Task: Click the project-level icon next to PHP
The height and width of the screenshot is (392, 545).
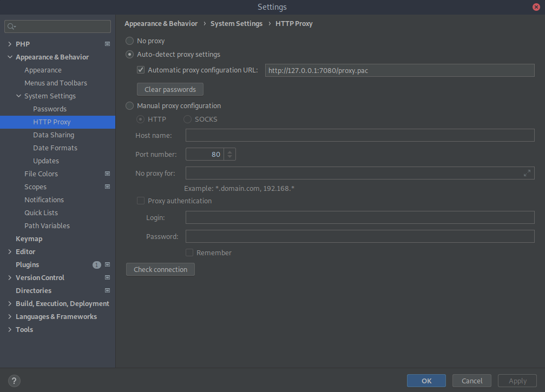Action: [x=107, y=44]
